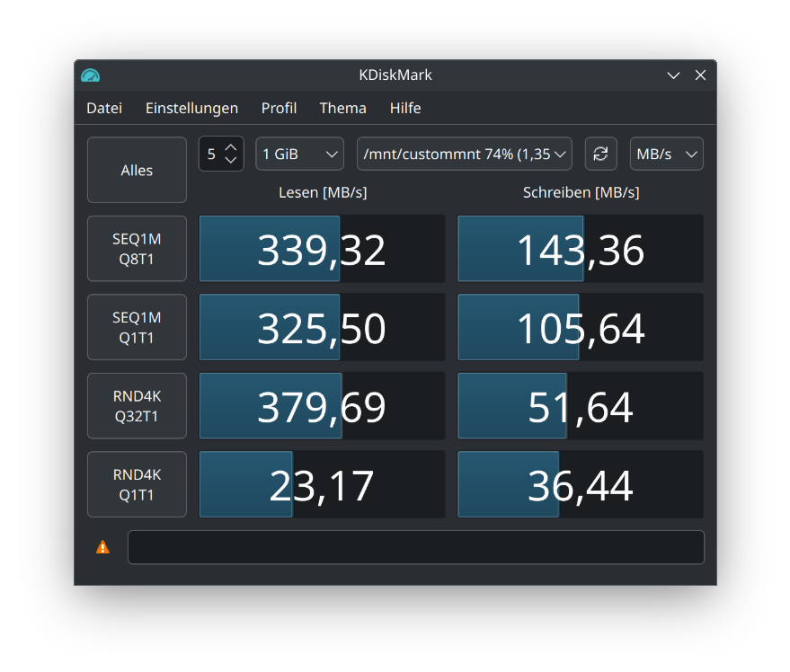The image size is (790, 672).
Task: Click the 23,17 read result value
Action: click(x=322, y=486)
